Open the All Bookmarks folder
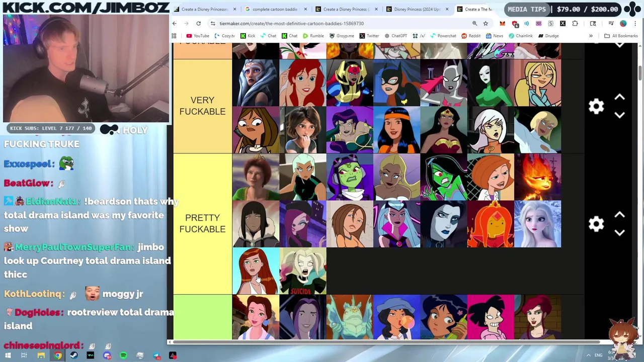 (x=621, y=36)
